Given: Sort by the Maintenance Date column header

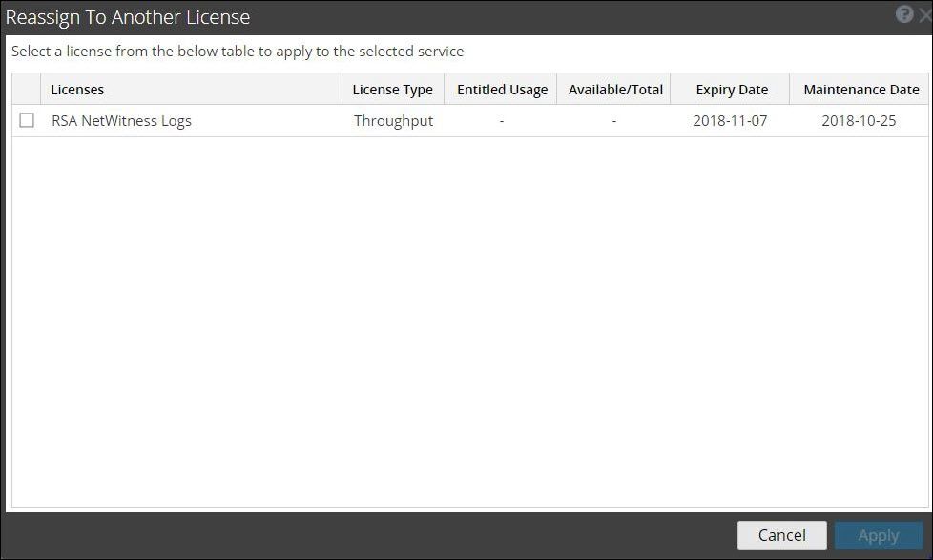Looking at the screenshot, I should [x=860, y=90].
